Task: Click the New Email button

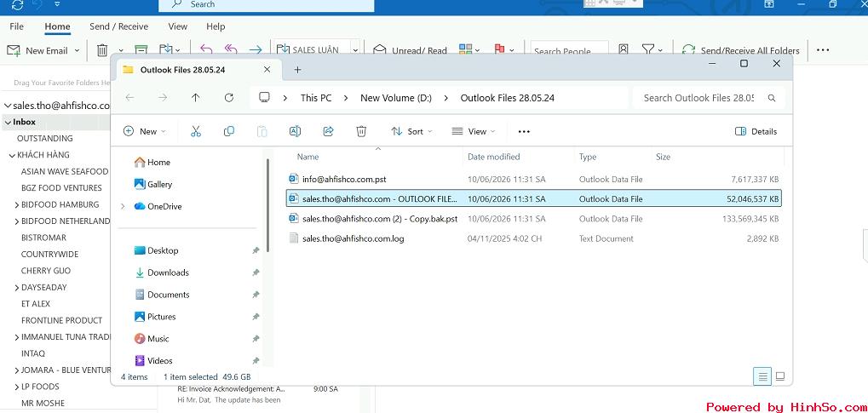Action: (x=37, y=50)
